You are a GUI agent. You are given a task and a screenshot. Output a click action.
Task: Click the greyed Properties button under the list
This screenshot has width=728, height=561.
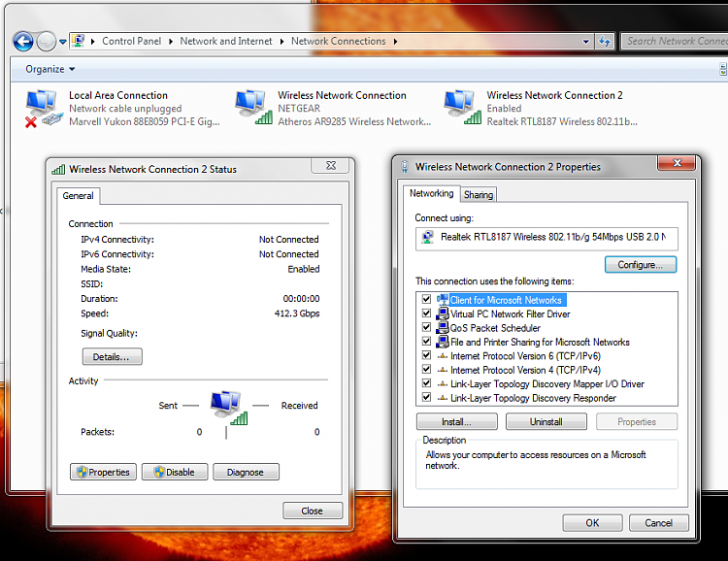click(637, 421)
